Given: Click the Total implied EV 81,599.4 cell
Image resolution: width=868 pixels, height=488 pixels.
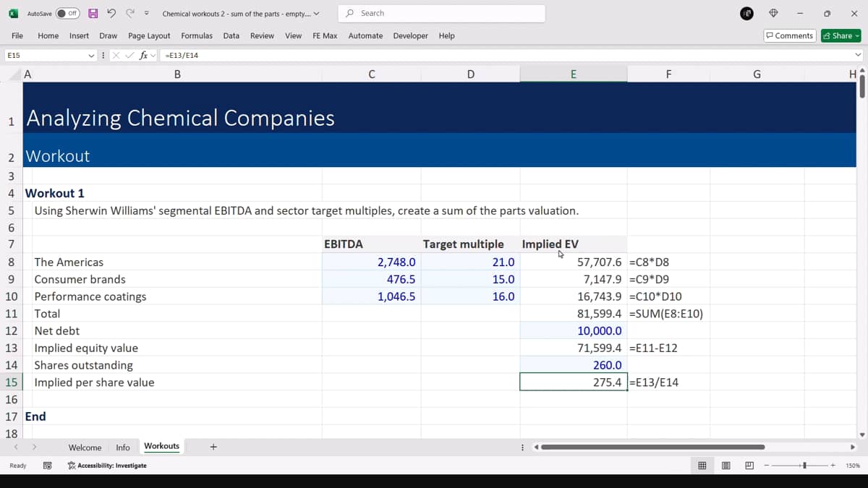Looking at the screenshot, I should coord(574,314).
